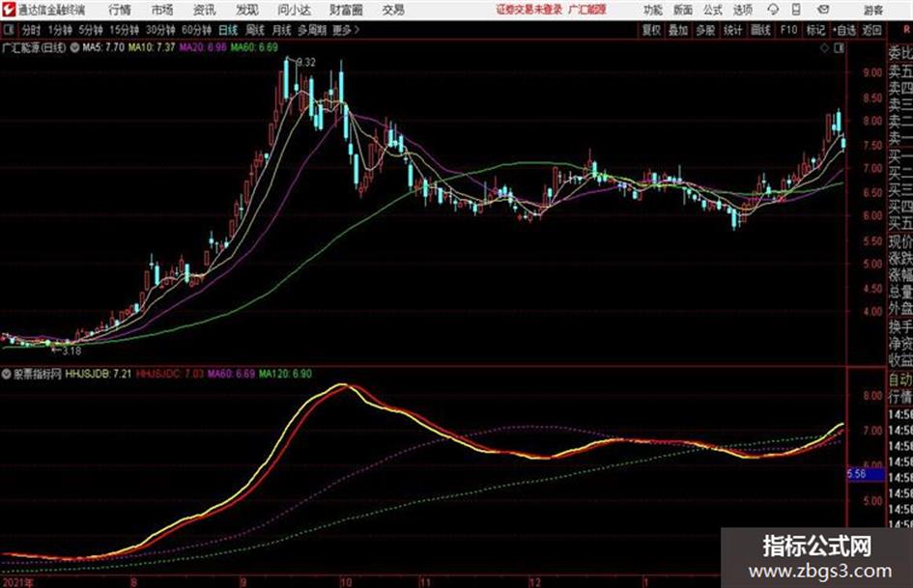Viewport: 913px width, 588px height.
Task: Expand the 股票指标网 indicator settings arrow
Action: coord(7,374)
